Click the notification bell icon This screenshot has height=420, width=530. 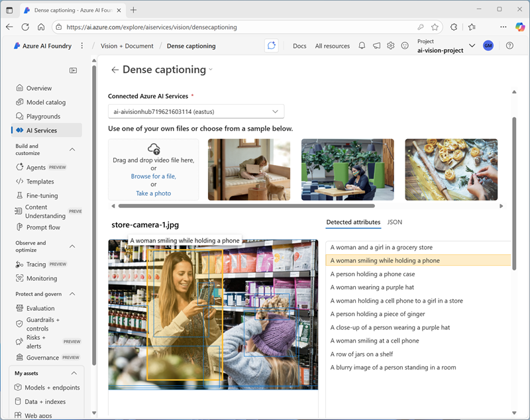coord(362,46)
